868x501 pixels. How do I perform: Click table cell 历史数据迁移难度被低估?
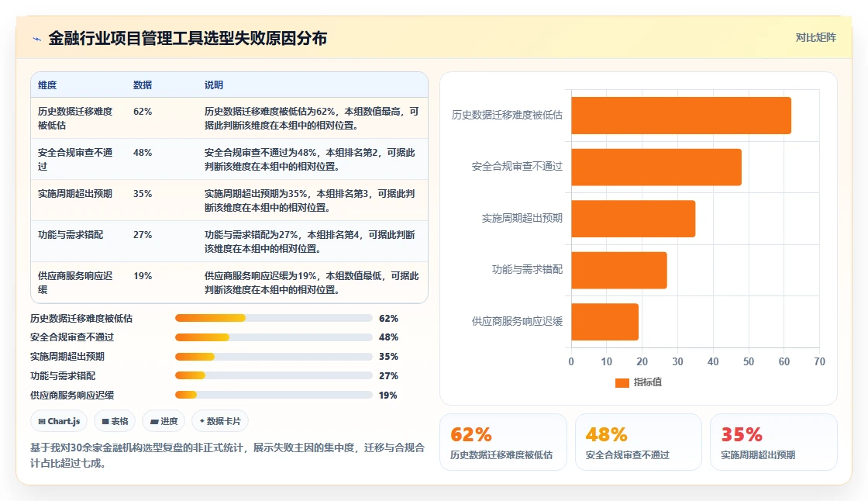click(75, 118)
